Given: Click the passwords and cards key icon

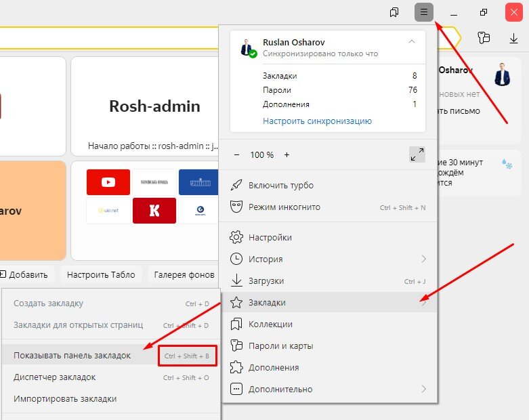Looking at the screenshot, I should tap(236, 345).
